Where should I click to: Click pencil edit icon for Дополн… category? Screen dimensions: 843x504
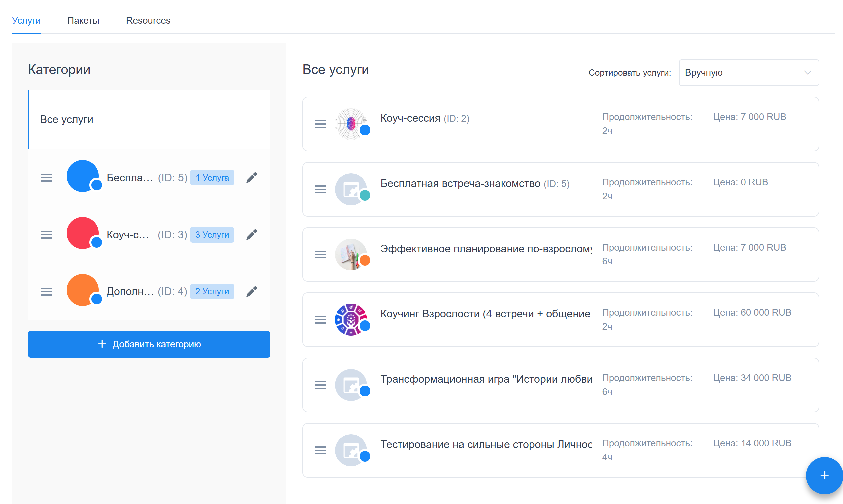(251, 291)
